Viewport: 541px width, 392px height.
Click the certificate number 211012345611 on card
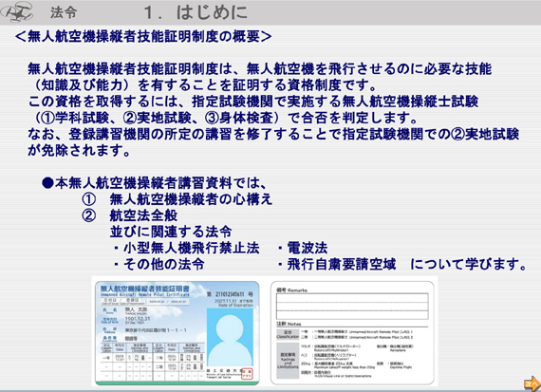[230, 294]
